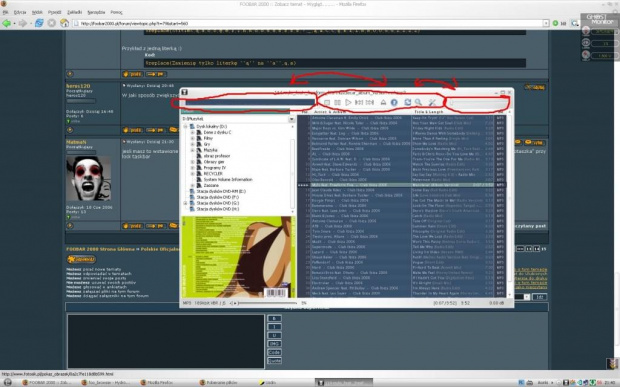Skip to next track icon
Image resolution: width=620 pixels, height=387 pixels.
[x=370, y=102]
